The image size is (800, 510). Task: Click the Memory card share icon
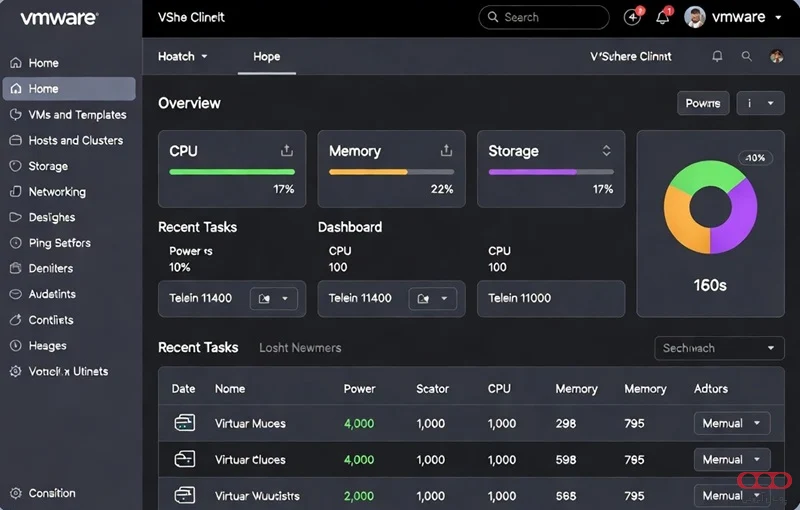coord(446,150)
